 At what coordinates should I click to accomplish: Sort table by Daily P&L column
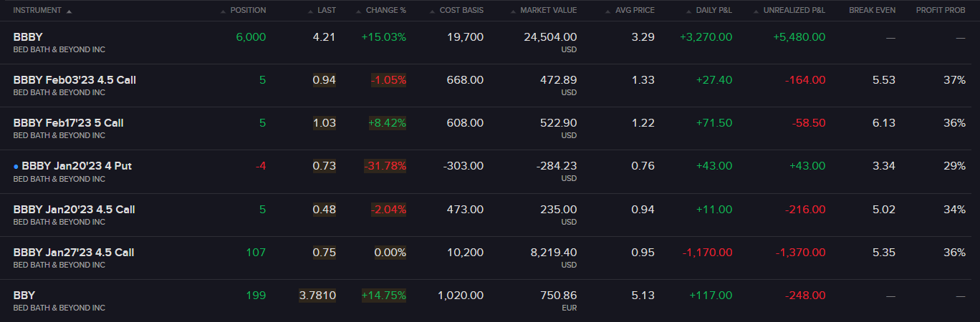714,11
